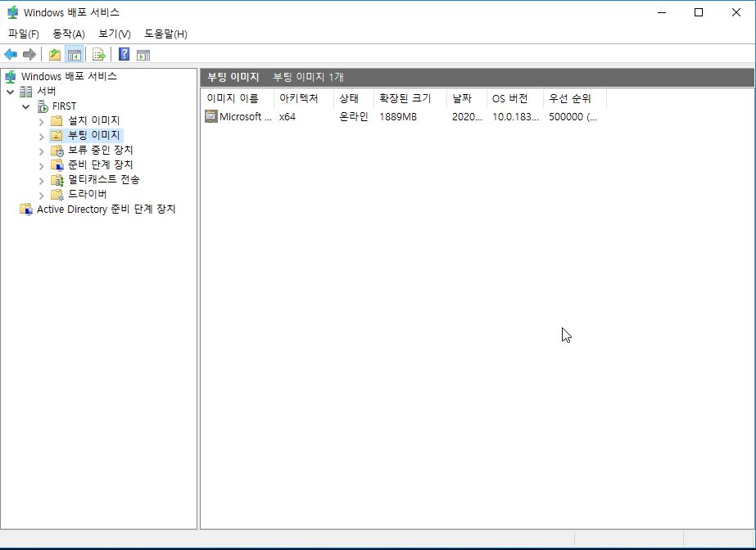
Task: Click the Microsoft boot image row icon
Action: (211, 116)
